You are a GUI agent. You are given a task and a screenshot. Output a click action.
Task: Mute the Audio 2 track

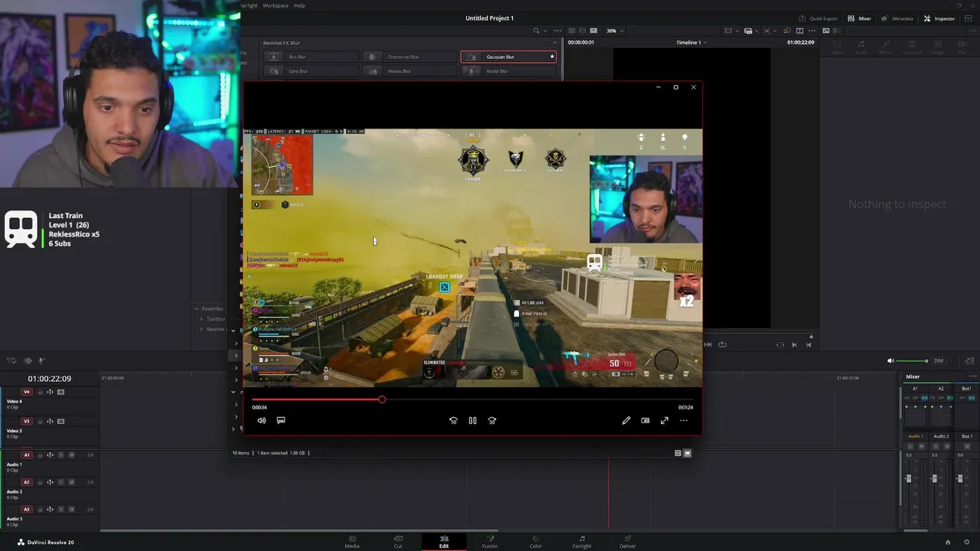click(72, 482)
